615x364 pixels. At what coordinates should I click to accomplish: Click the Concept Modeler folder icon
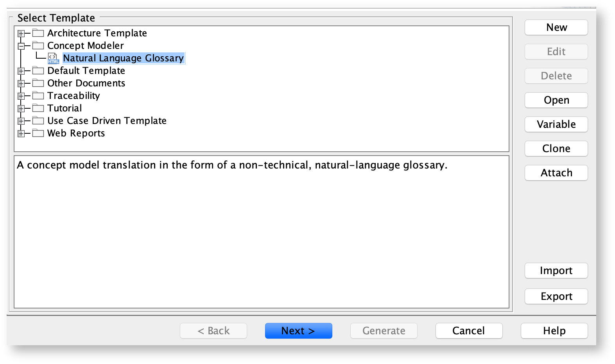pyautogui.click(x=38, y=46)
